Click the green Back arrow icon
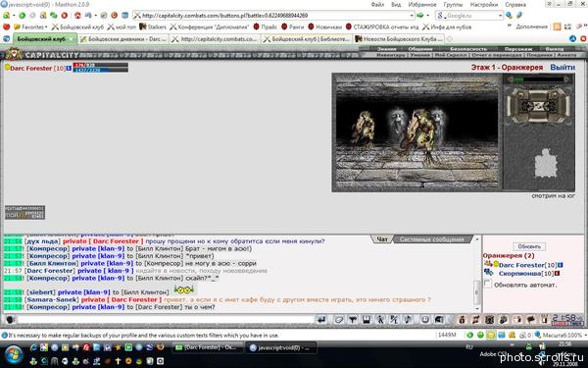Viewport: 588px width, 368px height. tap(23, 16)
